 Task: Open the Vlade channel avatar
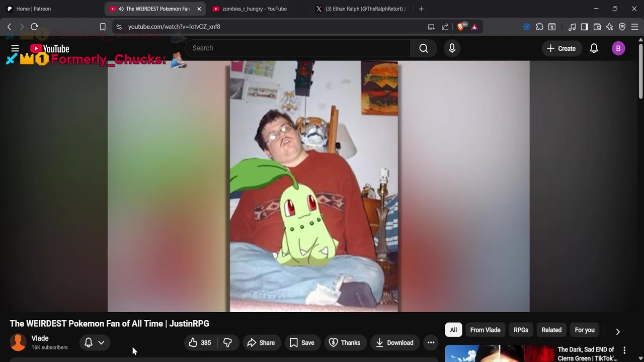click(x=18, y=342)
